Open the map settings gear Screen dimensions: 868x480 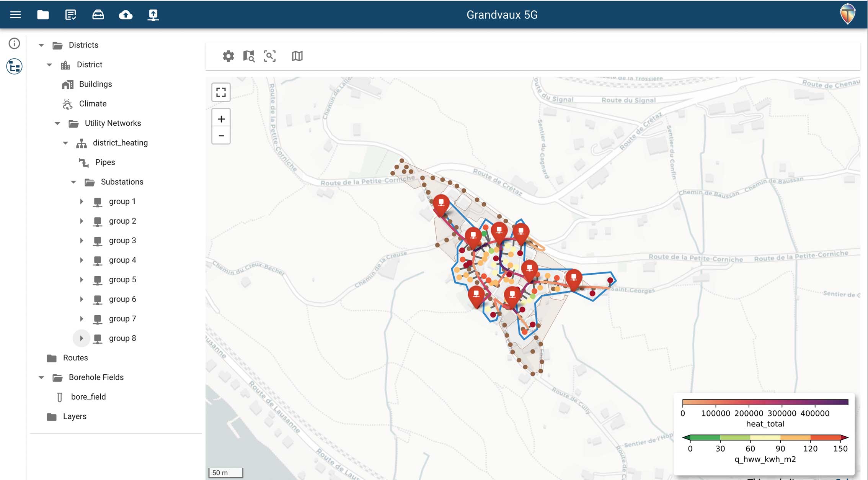pos(228,56)
